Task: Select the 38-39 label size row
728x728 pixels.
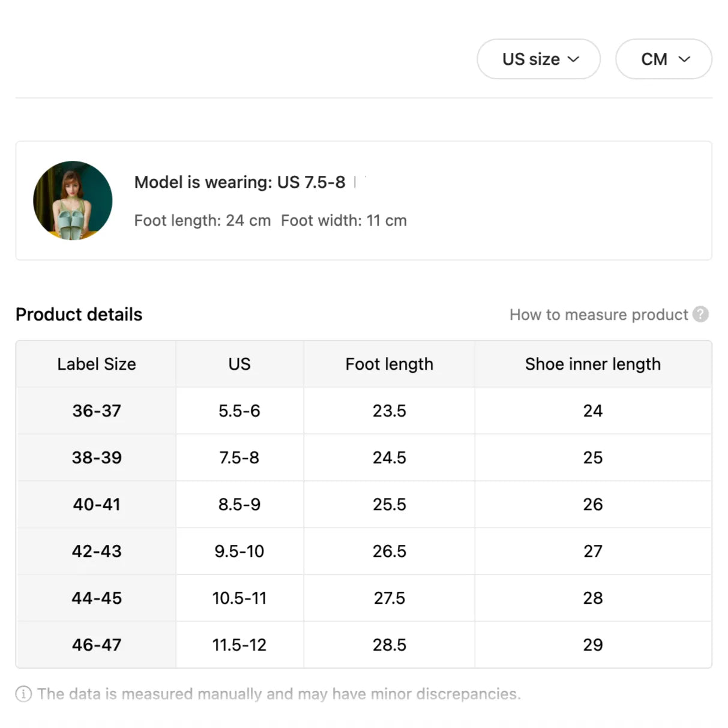Action: [97, 458]
